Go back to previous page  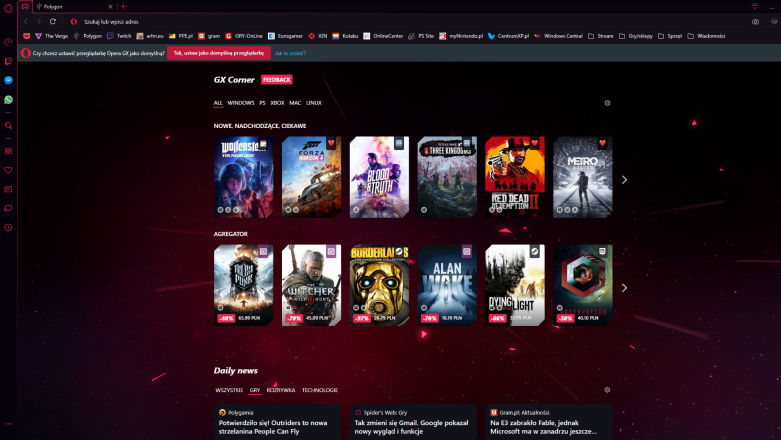(26, 21)
